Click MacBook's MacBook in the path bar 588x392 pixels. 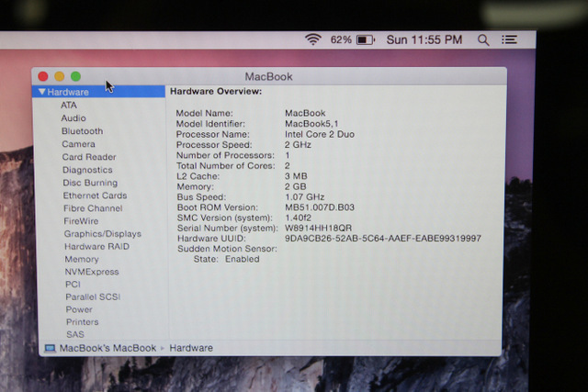107,348
